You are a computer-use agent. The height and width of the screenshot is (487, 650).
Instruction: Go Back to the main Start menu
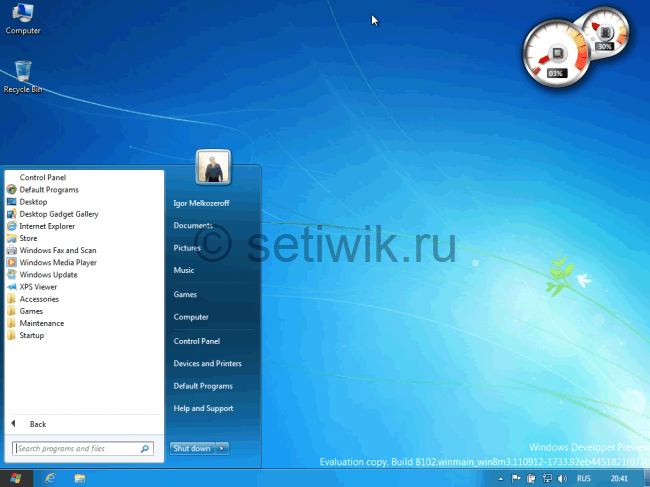click(37, 424)
